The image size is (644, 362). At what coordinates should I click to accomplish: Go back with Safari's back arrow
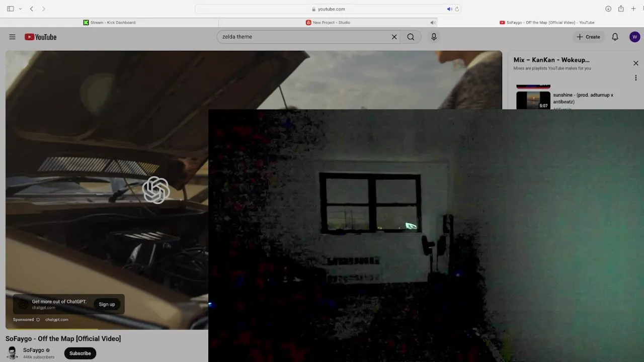coord(32,9)
